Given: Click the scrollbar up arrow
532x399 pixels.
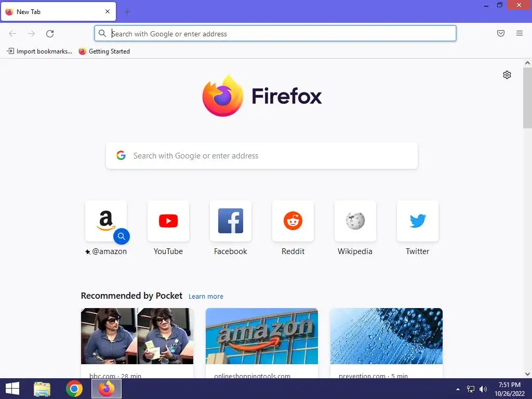Looking at the screenshot, I should pyautogui.click(x=527, y=63).
